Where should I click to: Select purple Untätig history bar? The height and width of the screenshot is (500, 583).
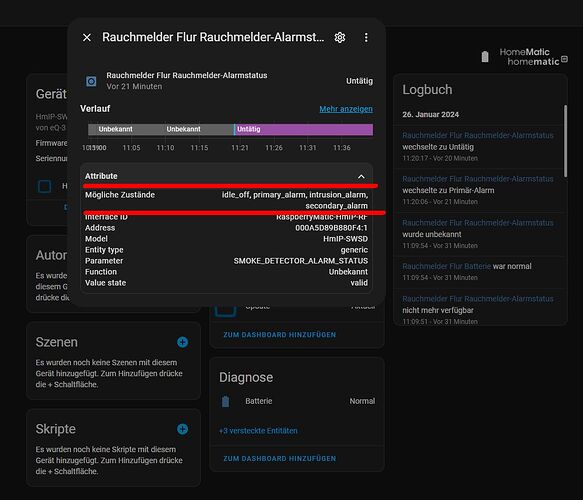pos(304,129)
